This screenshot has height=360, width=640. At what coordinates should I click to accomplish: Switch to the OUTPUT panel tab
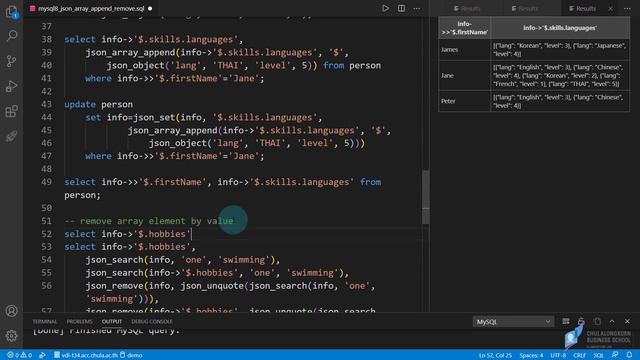point(112,322)
